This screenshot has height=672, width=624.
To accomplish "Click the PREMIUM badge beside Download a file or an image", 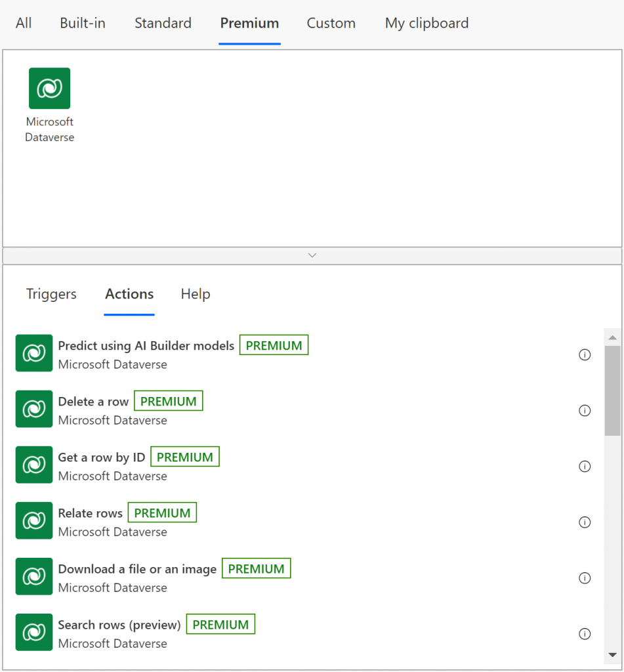I will click(x=257, y=569).
